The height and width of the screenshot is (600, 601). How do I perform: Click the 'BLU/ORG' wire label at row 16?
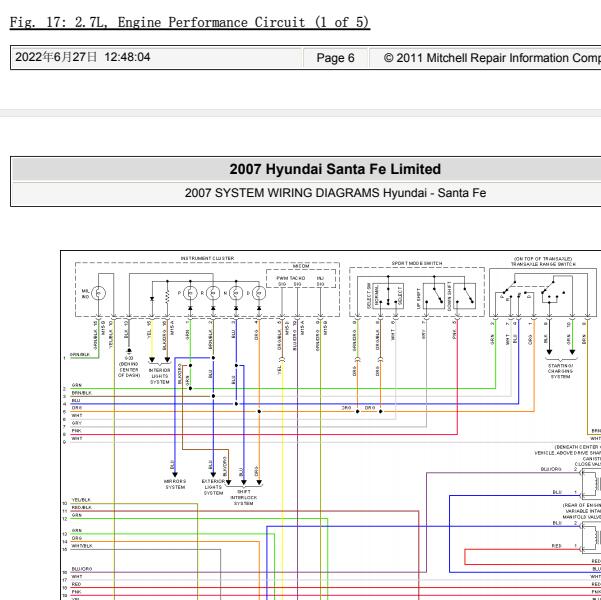tap(82, 569)
